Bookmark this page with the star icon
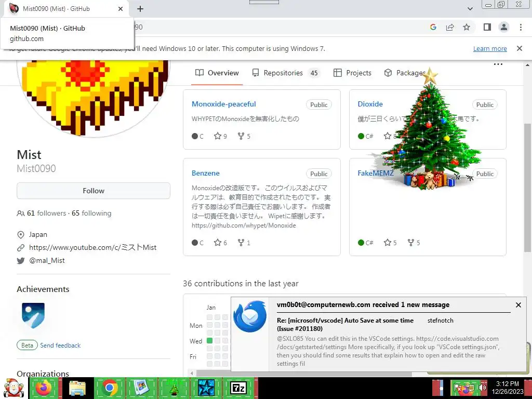 (x=467, y=27)
